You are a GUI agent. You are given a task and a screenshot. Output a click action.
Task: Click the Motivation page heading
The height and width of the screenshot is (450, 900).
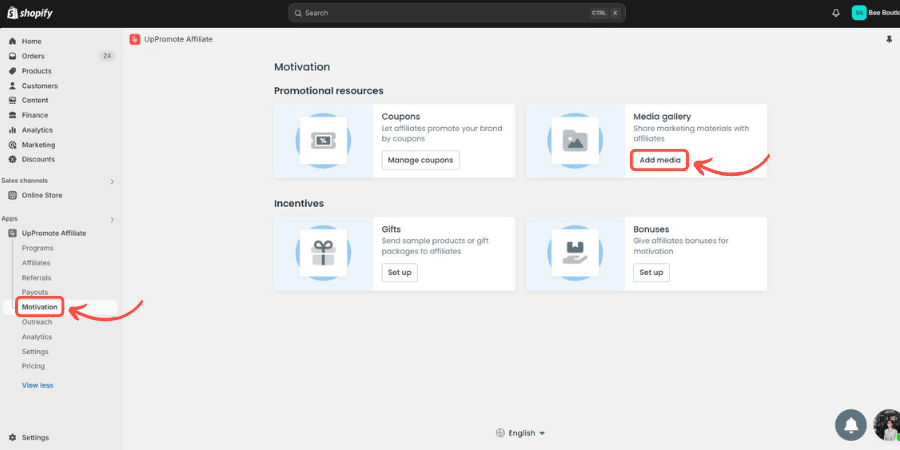point(302,67)
